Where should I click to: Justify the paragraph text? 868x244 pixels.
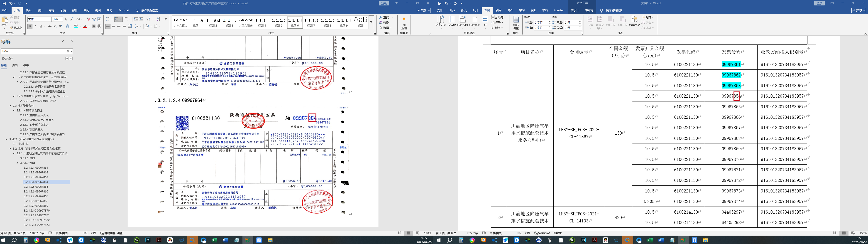[x=124, y=26]
